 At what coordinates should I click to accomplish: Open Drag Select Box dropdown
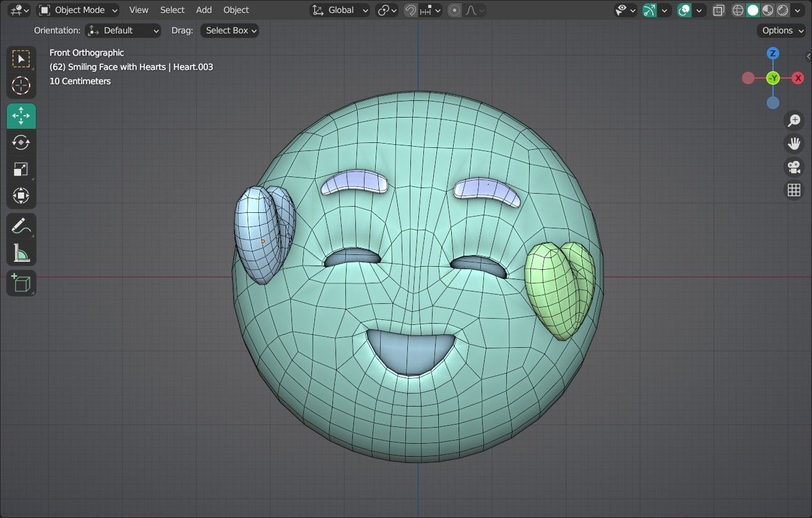click(x=230, y=30)
